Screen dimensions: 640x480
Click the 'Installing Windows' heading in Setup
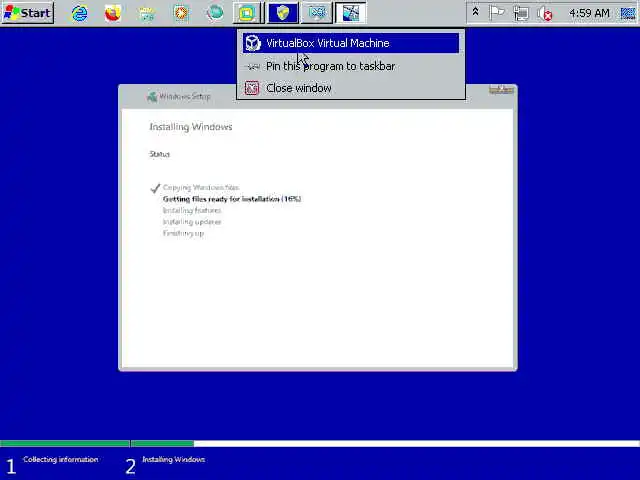pos(191,127)
